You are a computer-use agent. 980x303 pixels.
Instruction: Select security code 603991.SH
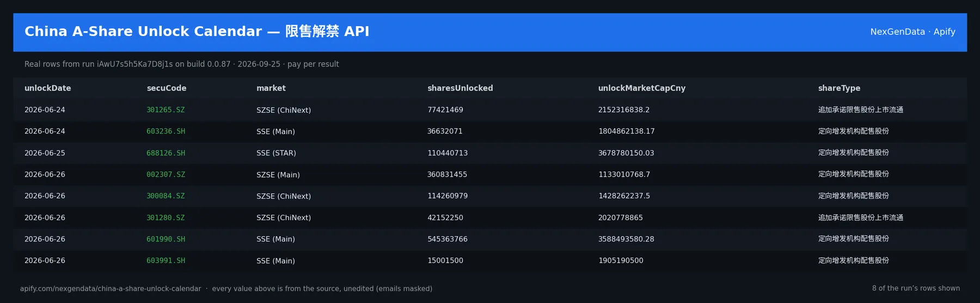(166, 260)
